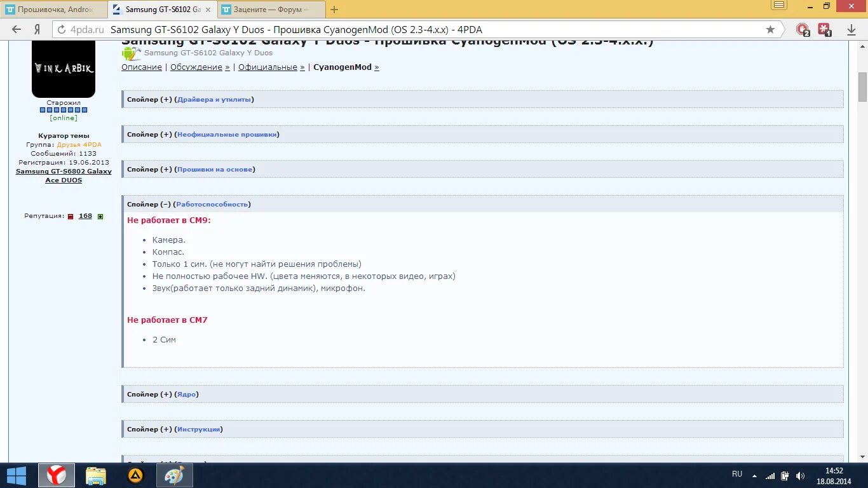The width and height of the screenshot is (868, 488).
Task: Open the Paint taskbar icon
Action: coord(175,475)
